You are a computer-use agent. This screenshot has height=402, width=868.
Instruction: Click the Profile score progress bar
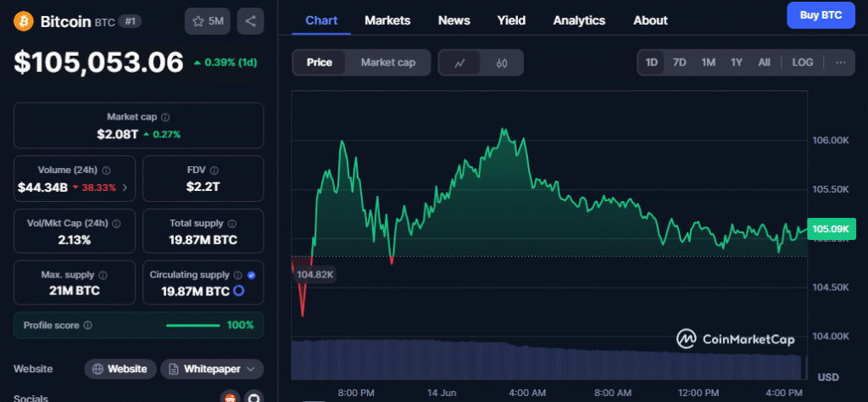coord(192,326)
